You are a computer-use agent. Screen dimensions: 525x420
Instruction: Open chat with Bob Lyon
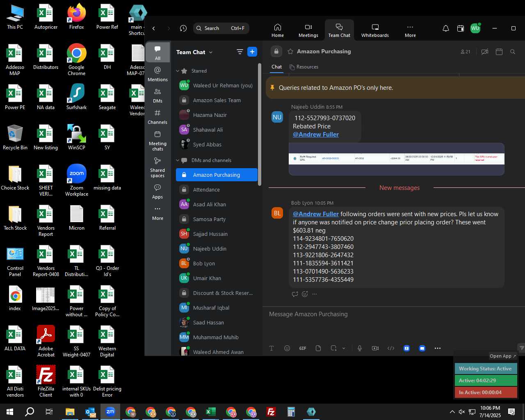[217, 263]
